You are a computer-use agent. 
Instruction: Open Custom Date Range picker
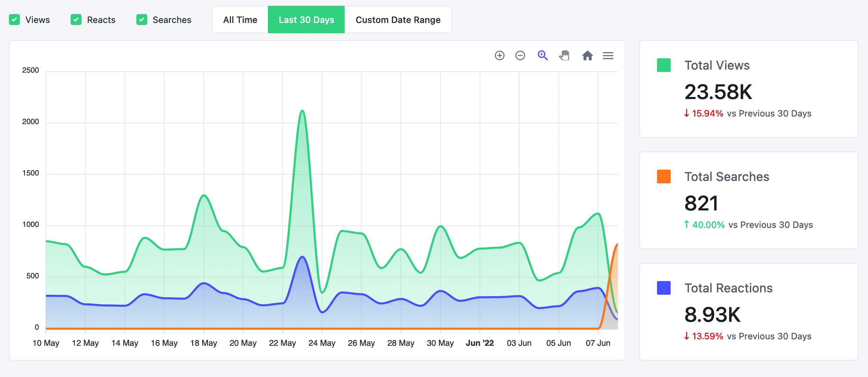tap(398, 20)
